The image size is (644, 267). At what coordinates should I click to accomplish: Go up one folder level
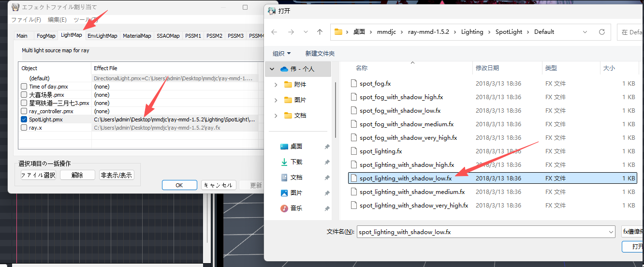click(x=320, y=32)
